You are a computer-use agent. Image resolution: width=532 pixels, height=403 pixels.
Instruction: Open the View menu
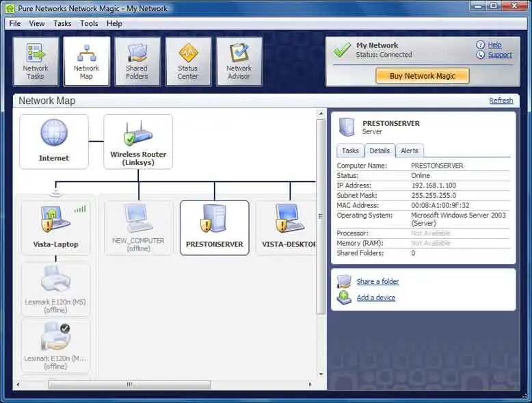tap(37, 23)
